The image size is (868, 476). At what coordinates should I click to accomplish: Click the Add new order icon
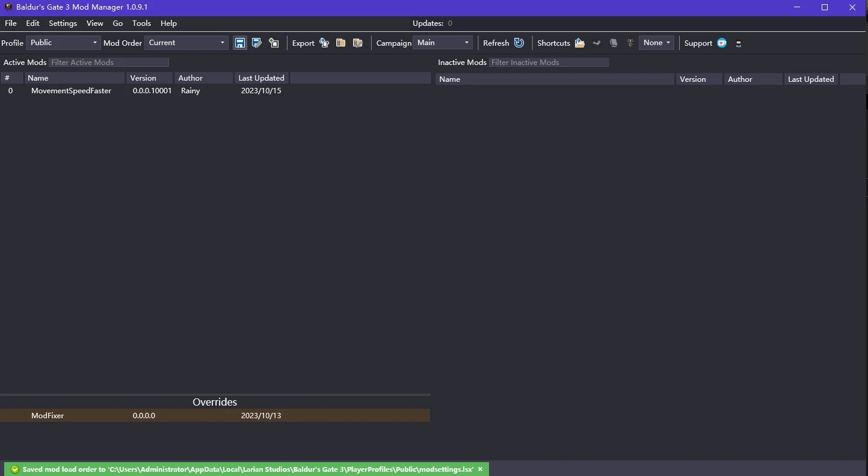coord(274,43)
